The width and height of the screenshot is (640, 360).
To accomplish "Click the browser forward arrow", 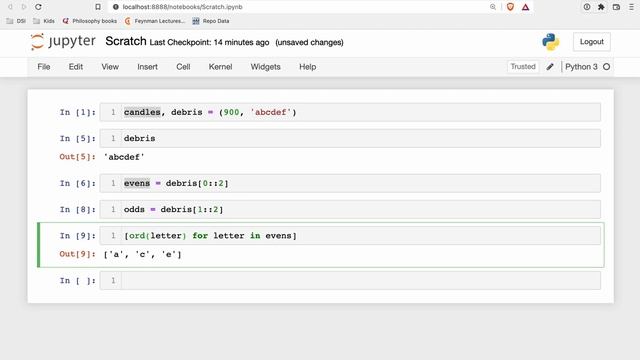I will coord(24,7).
